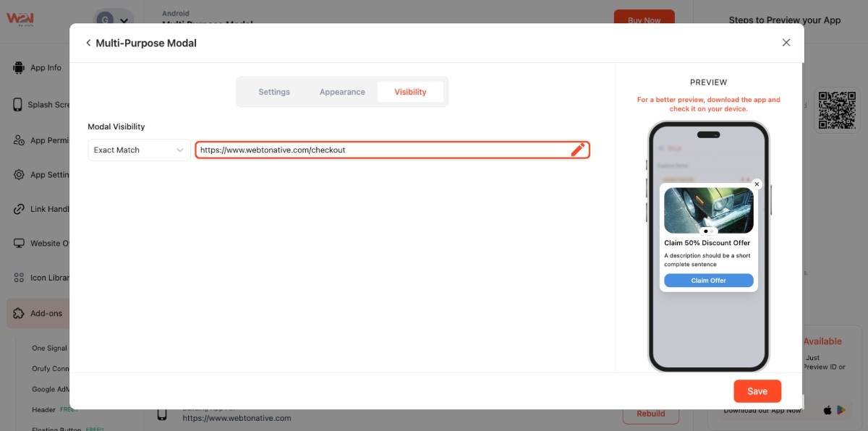The height and width of the screenshot is (431, 868).
Task: Click the App Settings gear icon
Action: [x=18, y=175]
